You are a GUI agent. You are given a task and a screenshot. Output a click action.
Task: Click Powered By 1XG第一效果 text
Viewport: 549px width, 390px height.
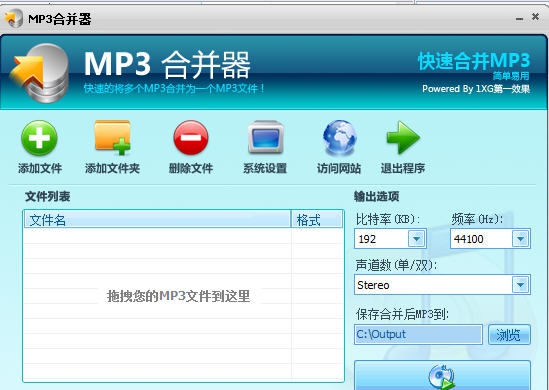click(476, 89)
